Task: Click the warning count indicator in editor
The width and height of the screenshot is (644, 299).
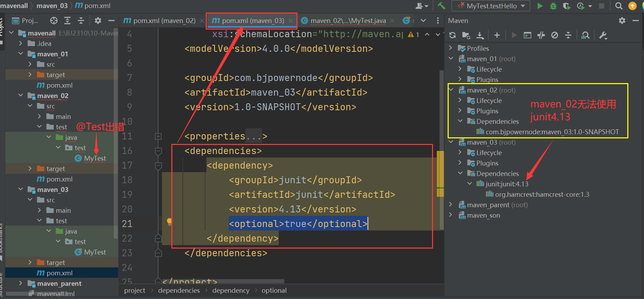Action: pos(414,34)
